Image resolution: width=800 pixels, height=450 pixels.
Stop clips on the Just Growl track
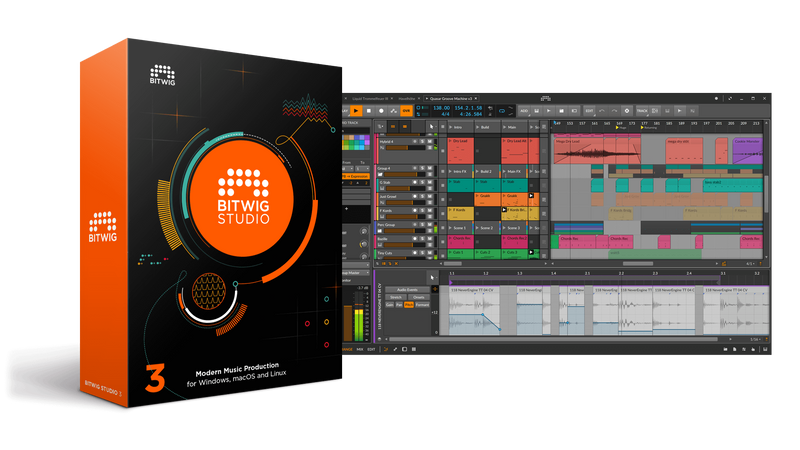(442, 199)
